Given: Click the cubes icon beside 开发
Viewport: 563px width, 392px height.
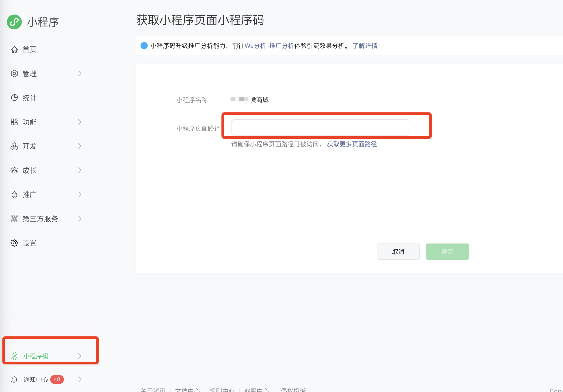Looking at the screenshot, I should point(14,146).
